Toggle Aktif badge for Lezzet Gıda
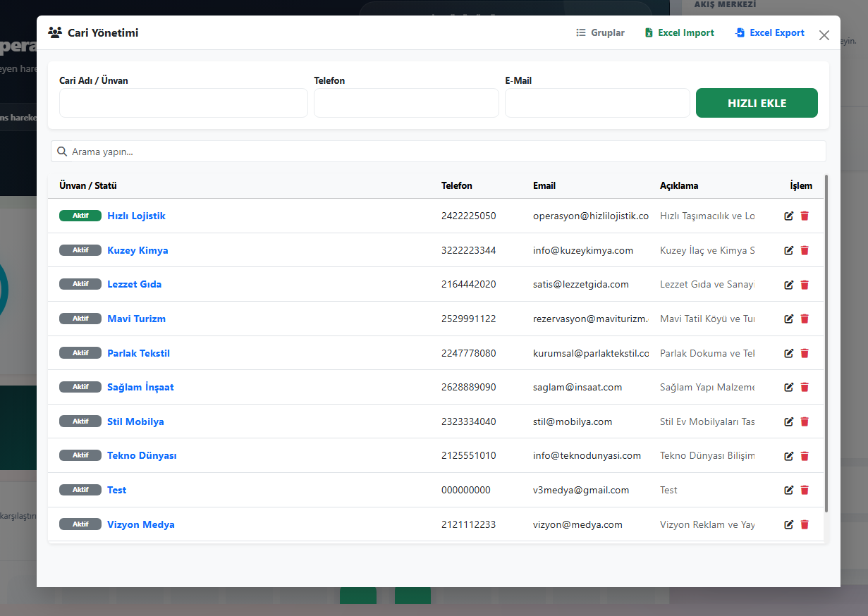 point(80,284)
